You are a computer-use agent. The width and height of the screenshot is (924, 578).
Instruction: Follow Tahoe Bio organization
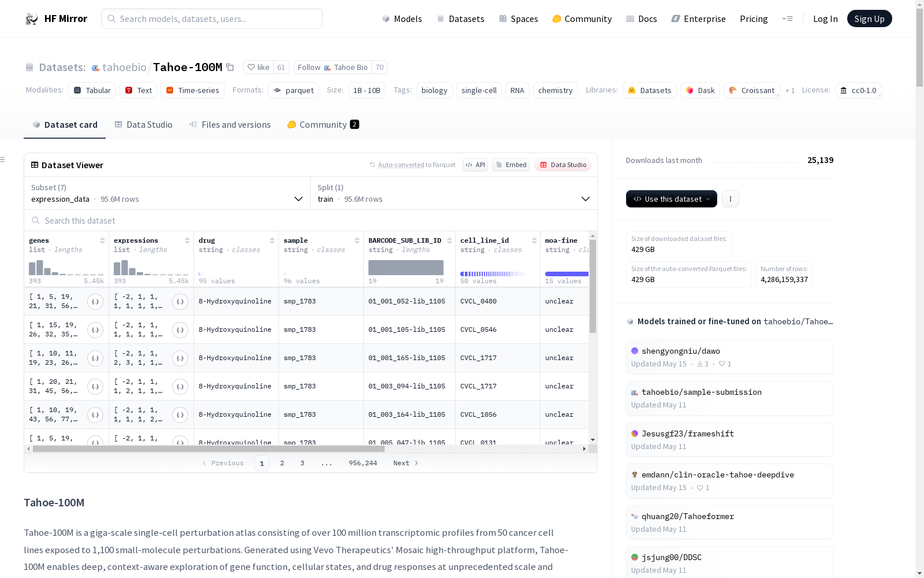coord(333,68)
